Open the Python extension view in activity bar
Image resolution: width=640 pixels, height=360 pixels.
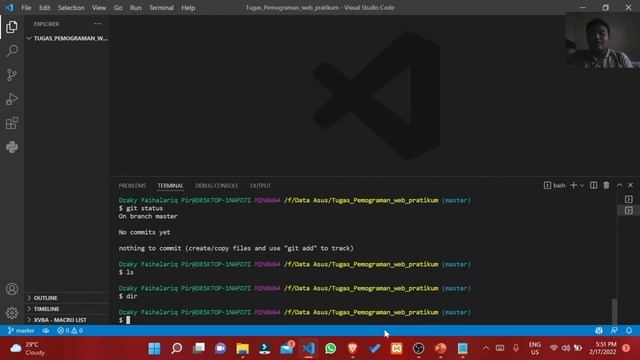(12, 147)
